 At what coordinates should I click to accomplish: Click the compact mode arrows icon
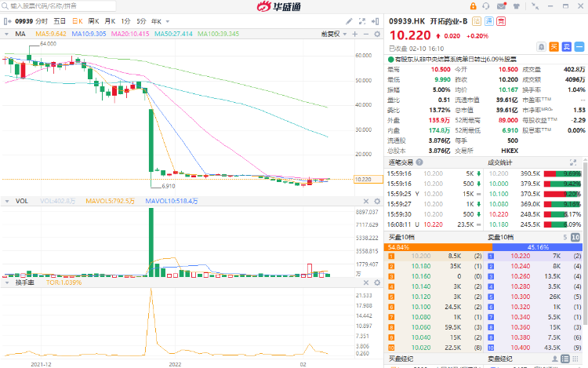point(535,6)
